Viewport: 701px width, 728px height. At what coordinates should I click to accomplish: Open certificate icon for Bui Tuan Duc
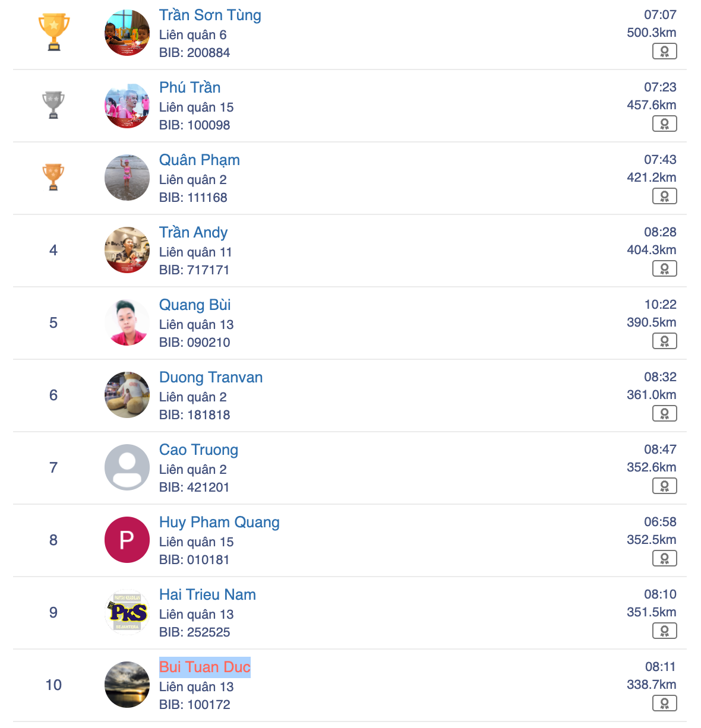click(664, 704)
